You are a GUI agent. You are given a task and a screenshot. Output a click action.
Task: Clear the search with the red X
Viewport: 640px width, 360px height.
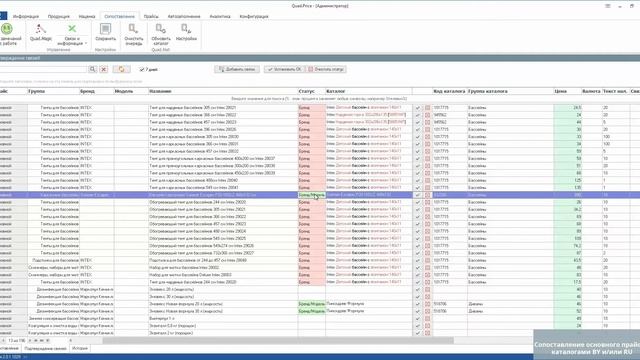coord(104,69)
